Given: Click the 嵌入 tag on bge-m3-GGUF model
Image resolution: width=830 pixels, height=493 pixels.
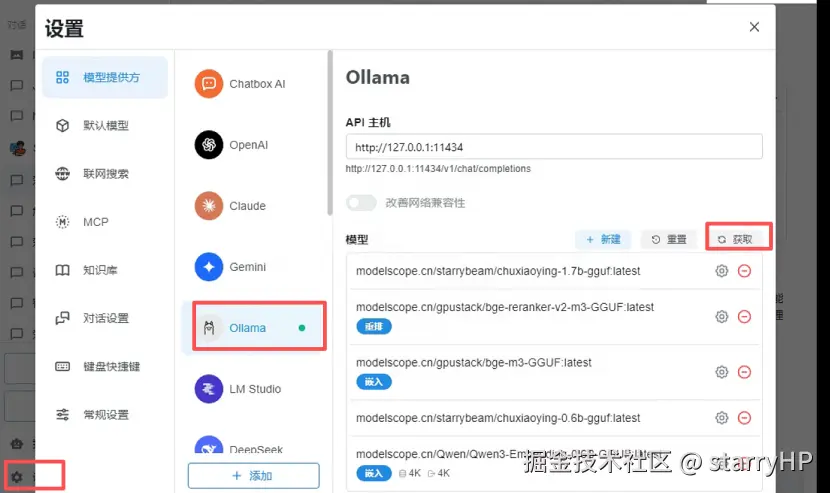Looking at the screenshot, I should (x=374, y=382).
